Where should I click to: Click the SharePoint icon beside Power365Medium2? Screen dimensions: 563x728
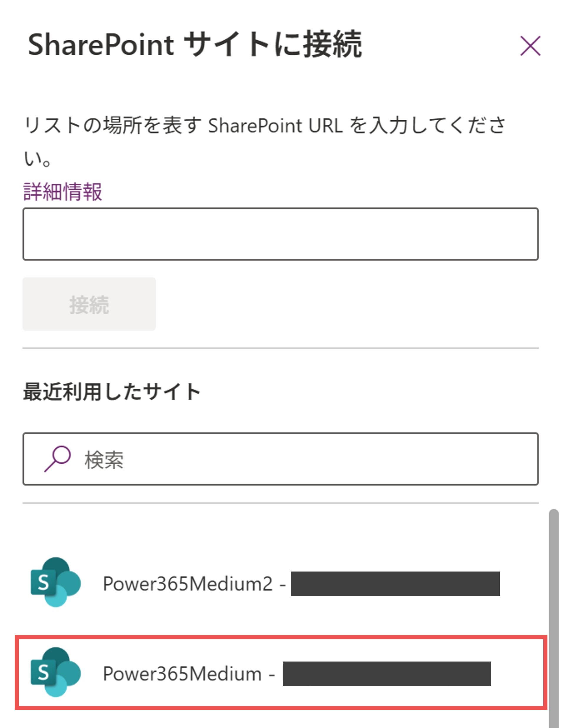[x=56, y=582]
